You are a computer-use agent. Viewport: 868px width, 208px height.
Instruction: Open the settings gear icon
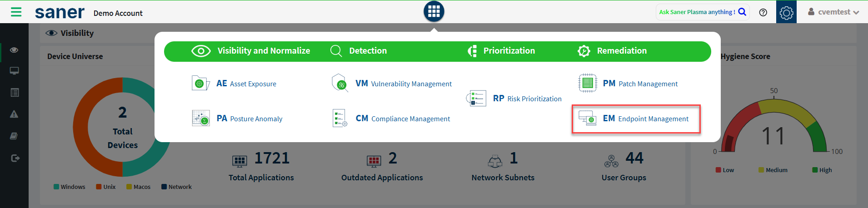(x=786, y=12)
